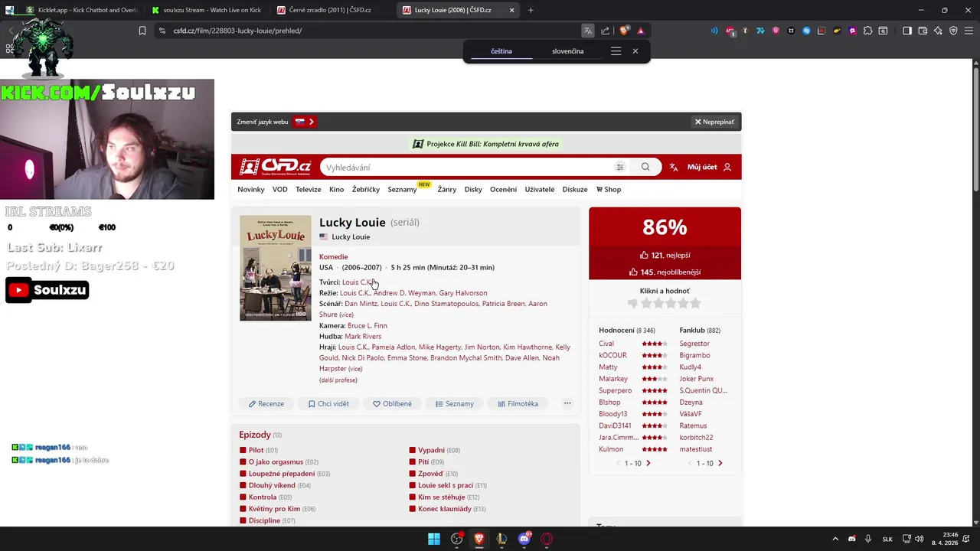Viewport: 980px width, 551px height.
Task: Open the Filmotéka button
Action: (x=518, y=403)
